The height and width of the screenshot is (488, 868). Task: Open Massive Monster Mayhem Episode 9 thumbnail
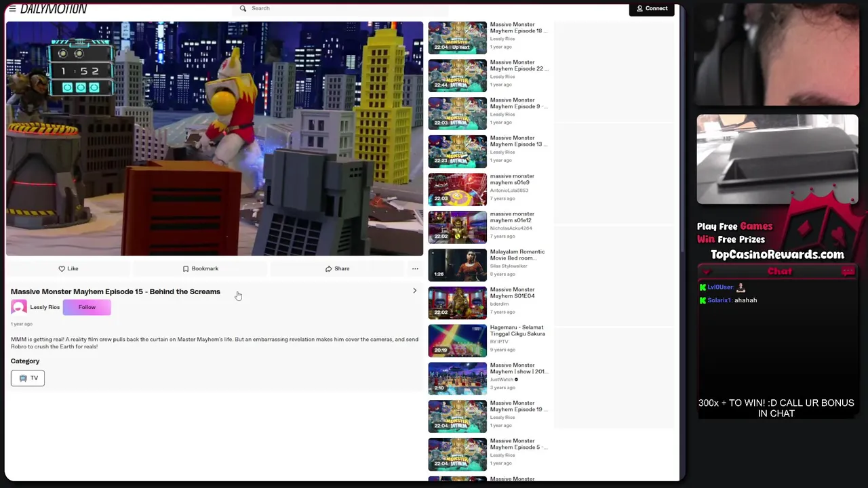point(457,113)
